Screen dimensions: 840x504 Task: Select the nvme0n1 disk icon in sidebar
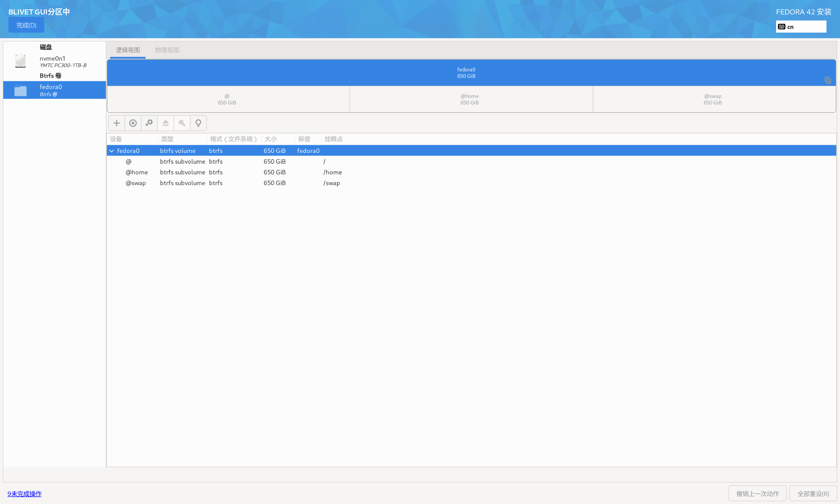click(20, 61)
